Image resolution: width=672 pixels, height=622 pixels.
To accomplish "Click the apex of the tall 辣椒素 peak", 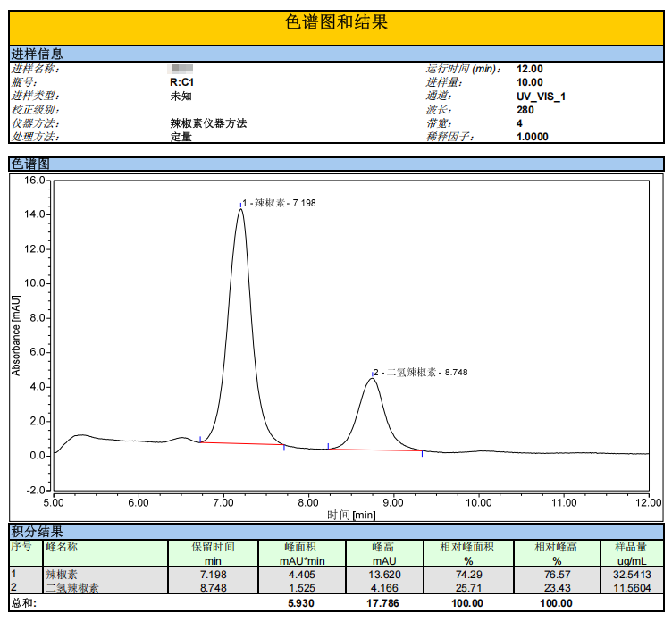I will pyautogui.click(x=240, y=209).
